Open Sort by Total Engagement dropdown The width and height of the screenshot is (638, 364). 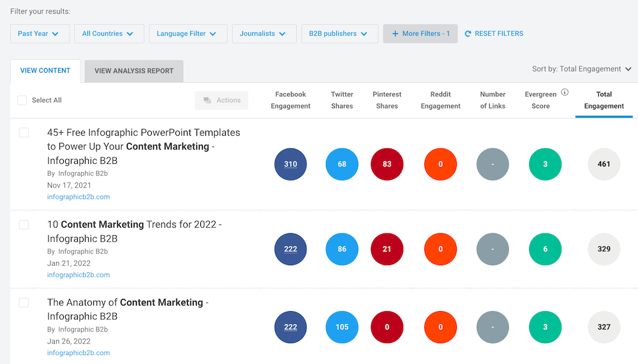click(x=581, y=69)
